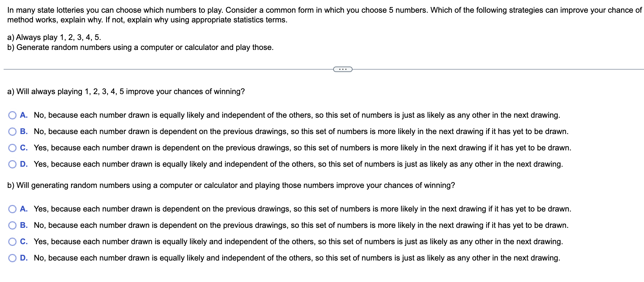Viewport: 644px width, 282px height.
Task: Click the horizontal divider line
Action: click(x=151, y=69)
